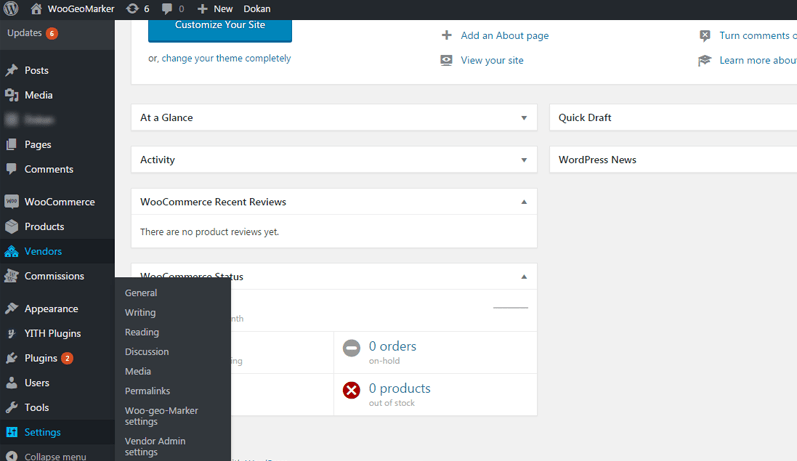Click the comments-off icon beside Turn comments
This screenshot has width=797, height=461.
coord(704,35)
